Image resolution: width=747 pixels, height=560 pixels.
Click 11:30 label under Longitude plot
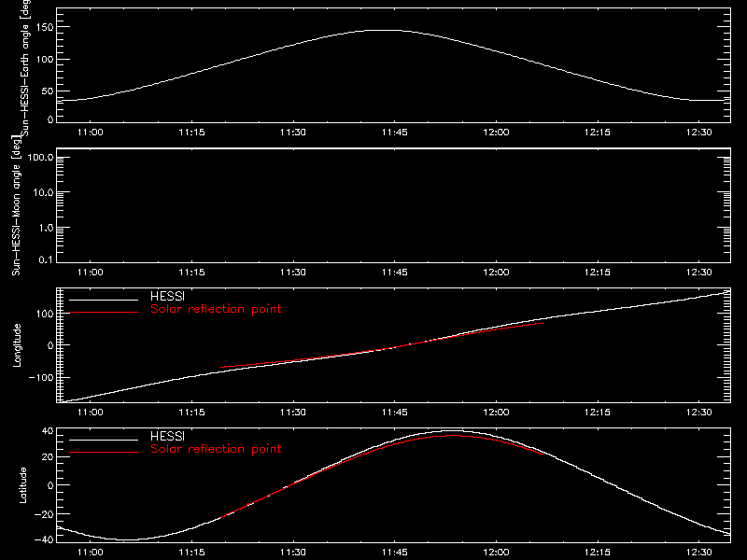[x=293, y=413]
